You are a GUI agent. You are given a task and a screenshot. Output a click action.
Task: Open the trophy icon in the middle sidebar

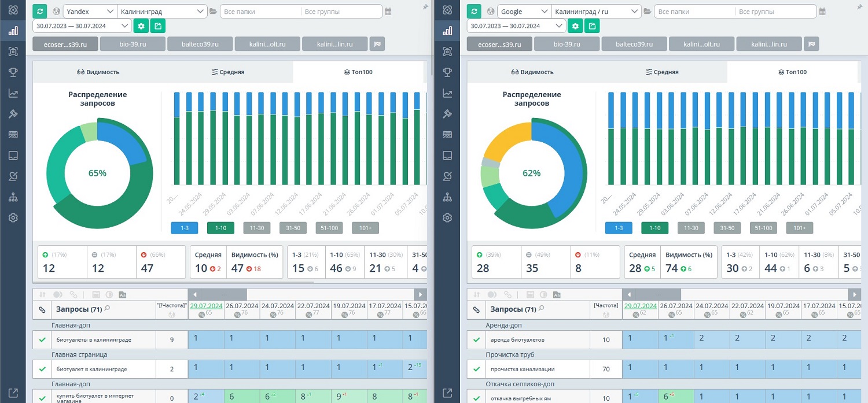(447, 72)
